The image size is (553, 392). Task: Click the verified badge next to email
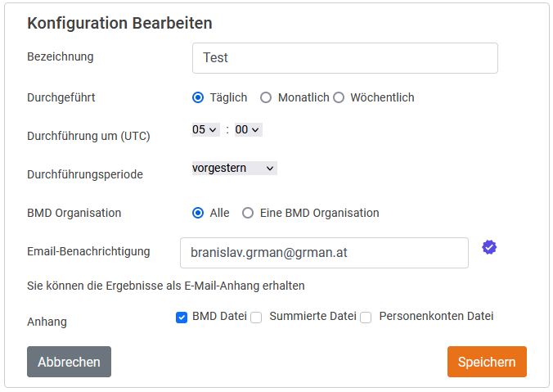pyautogui.click(x=489, y=247)
